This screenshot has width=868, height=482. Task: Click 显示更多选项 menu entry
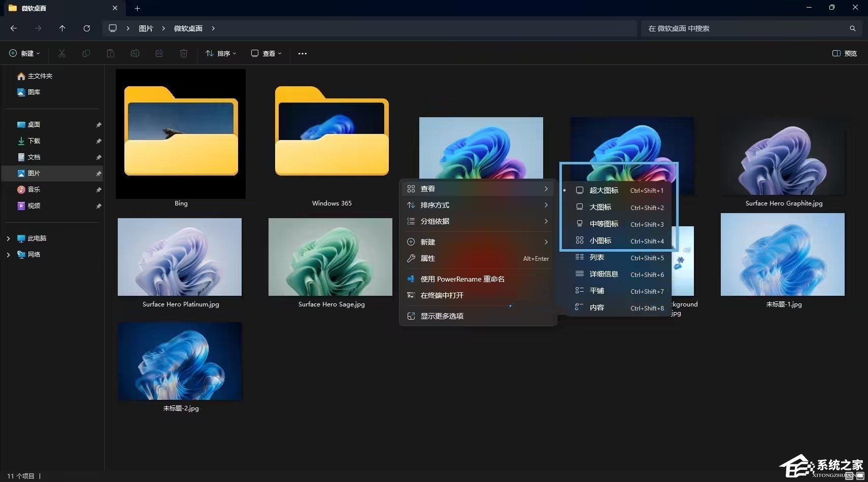[x=478, y=316]
